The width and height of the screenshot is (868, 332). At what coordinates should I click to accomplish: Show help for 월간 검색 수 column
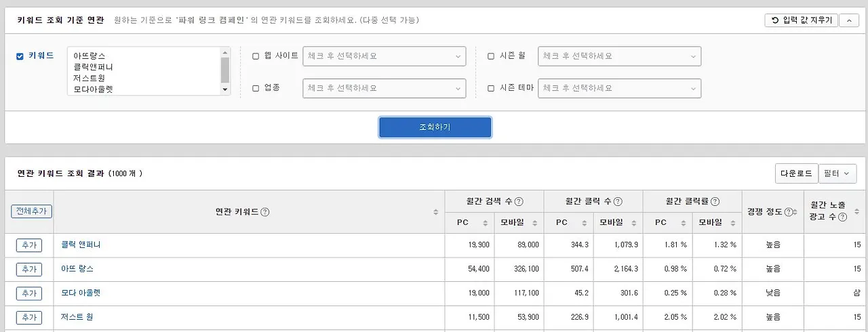[519, 201]
